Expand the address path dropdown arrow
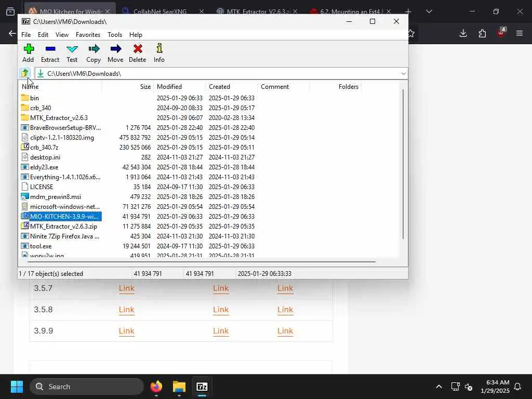Screen dimensions: 532x399 [403, 74]
